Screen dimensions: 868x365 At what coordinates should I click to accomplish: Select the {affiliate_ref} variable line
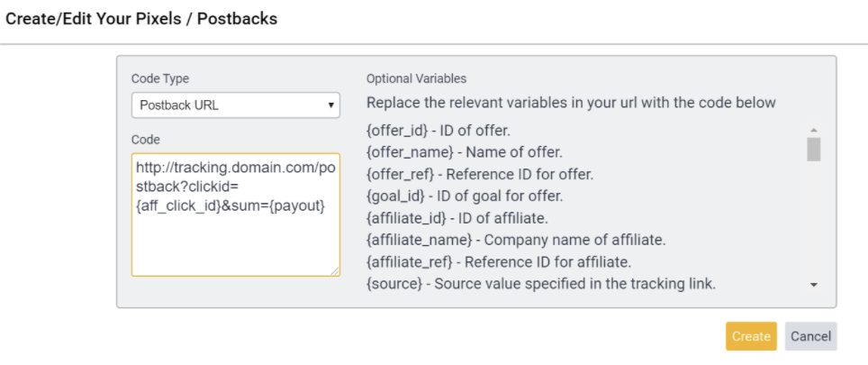[x=499, y=262]
